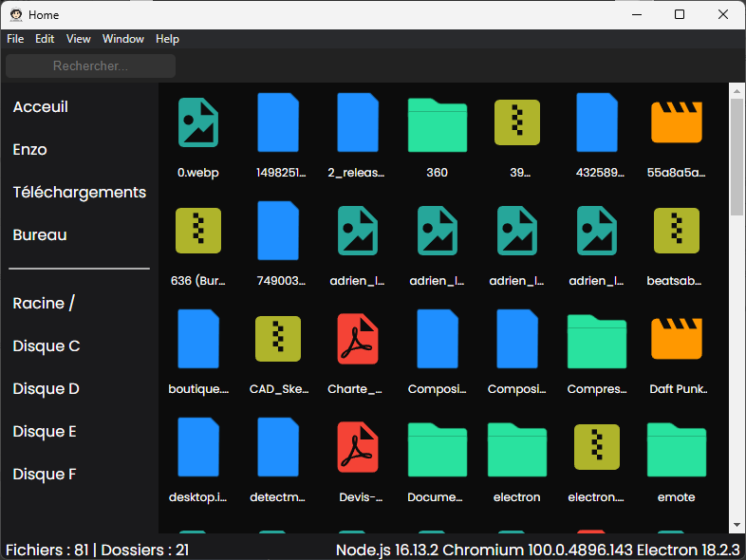Focus the Rechercher search field
Screen dimensions: 746x560
coord(90,65)
